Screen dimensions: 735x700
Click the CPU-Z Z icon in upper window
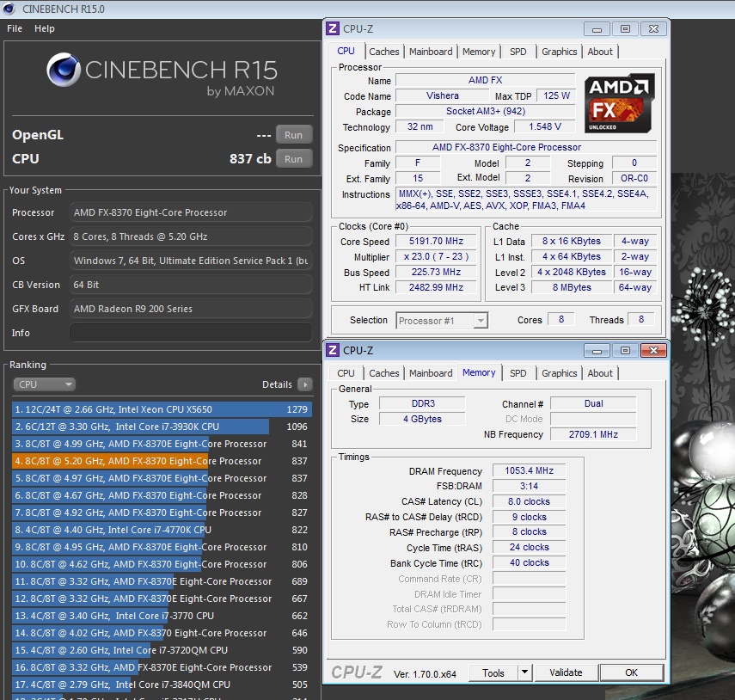333,28
